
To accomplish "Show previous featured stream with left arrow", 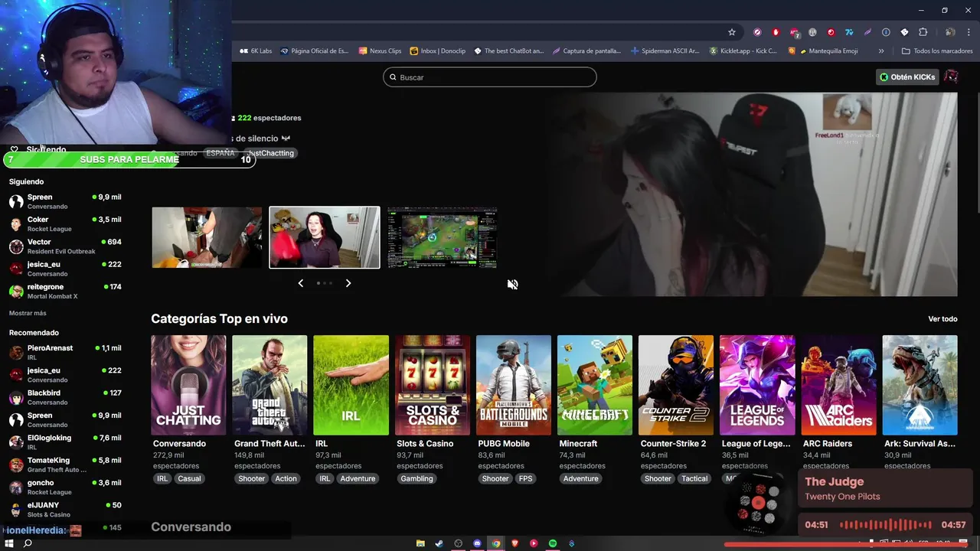I will (x=300, y=283).
